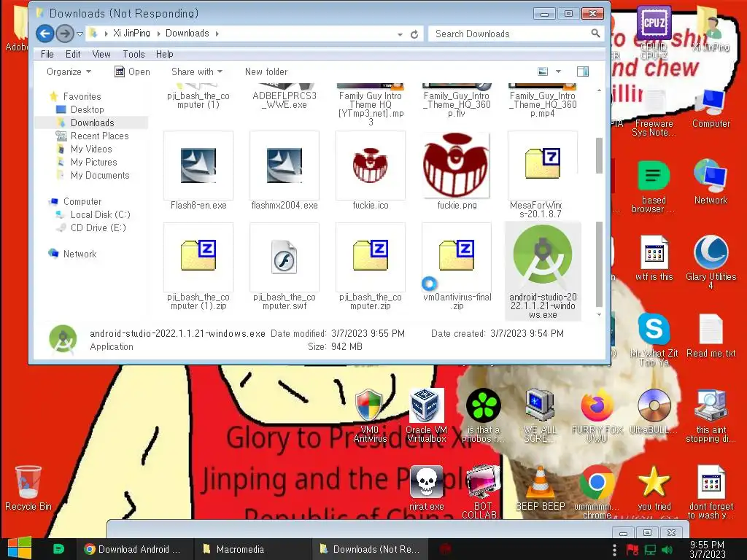Select Oracle VM Virtualbox desktop icon
Viewport: 747px width, 560px height.
click(x=426, y=416)
